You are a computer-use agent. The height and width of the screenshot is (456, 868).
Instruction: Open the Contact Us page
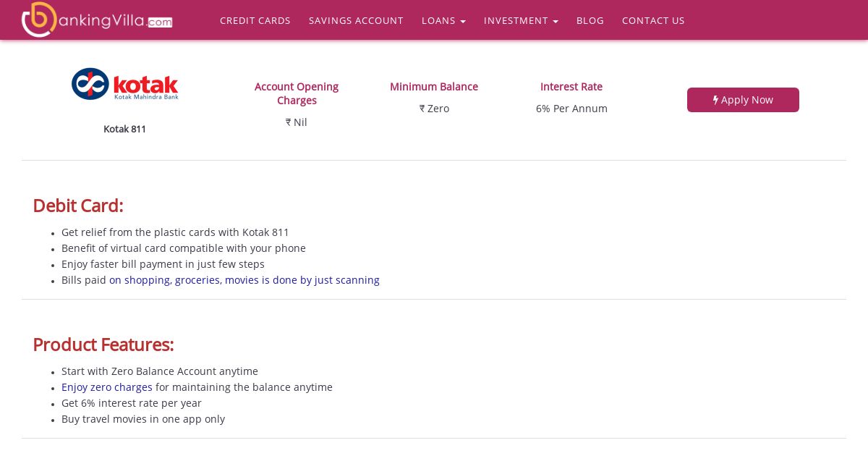[x=653, y=20]
